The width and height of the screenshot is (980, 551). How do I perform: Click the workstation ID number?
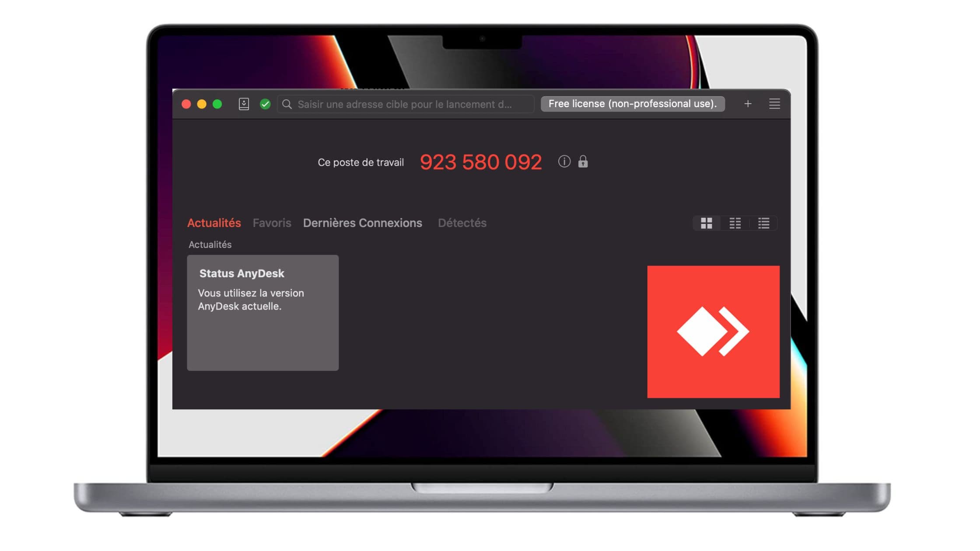[x=481, y=161]
